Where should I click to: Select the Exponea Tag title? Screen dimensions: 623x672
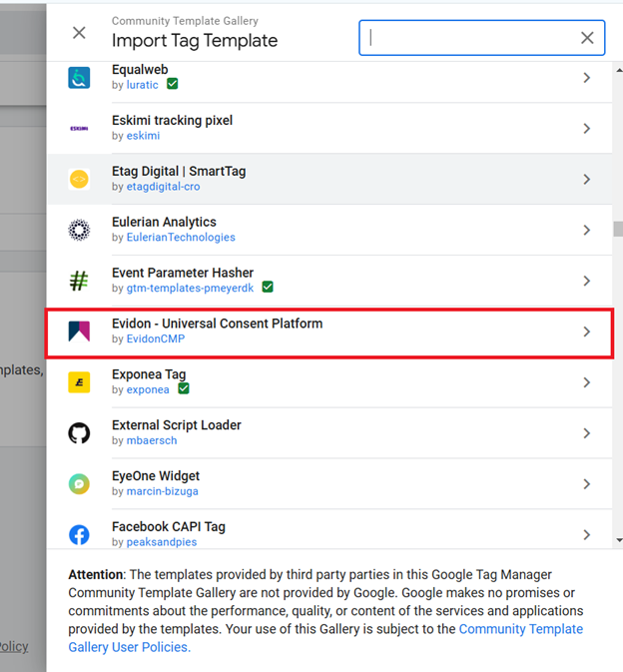149,374
